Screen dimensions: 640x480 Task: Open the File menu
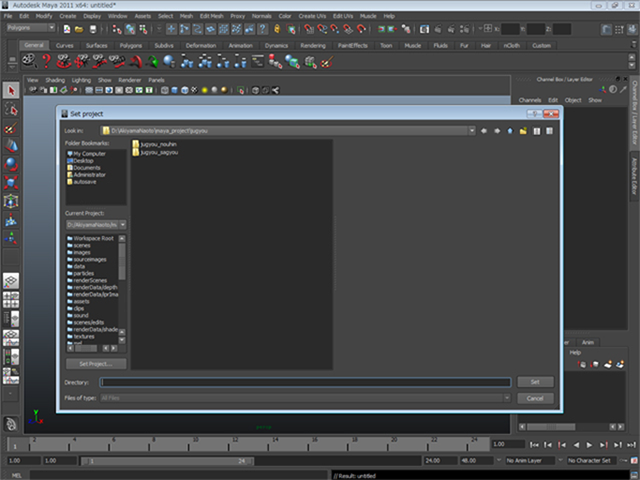(x=8, y=16)
